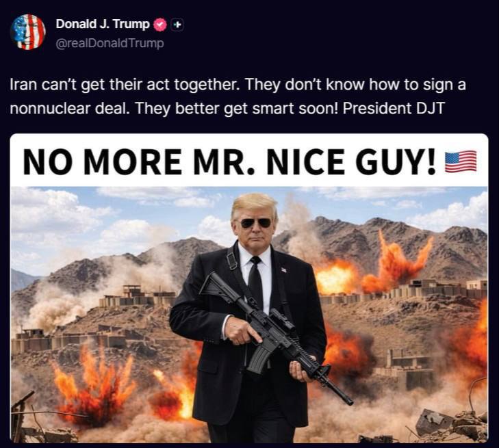This screenshot has height=448, width=499.
Task: Click the American flag emoji in the image header
Action: point(461,162)
